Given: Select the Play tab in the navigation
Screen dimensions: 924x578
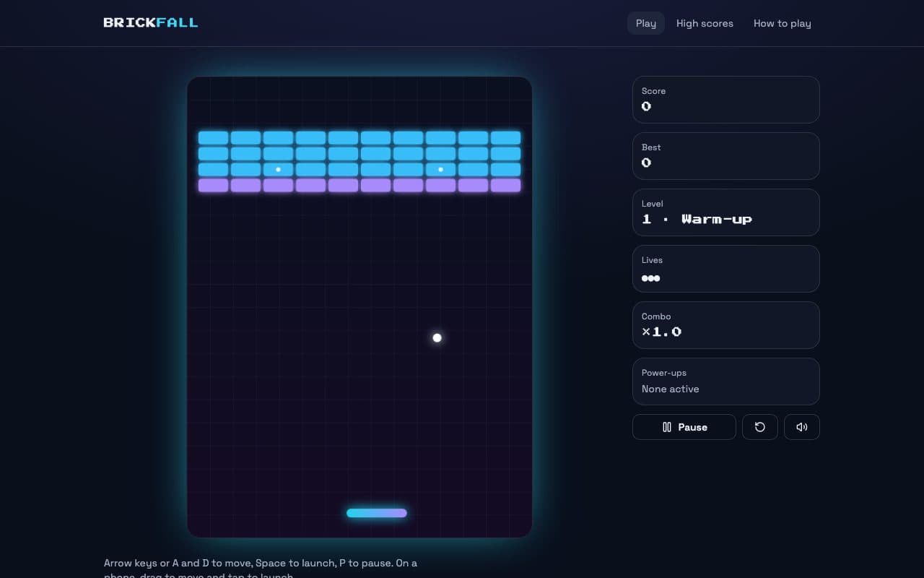Looking at the screenshot, I should point(646,23).
